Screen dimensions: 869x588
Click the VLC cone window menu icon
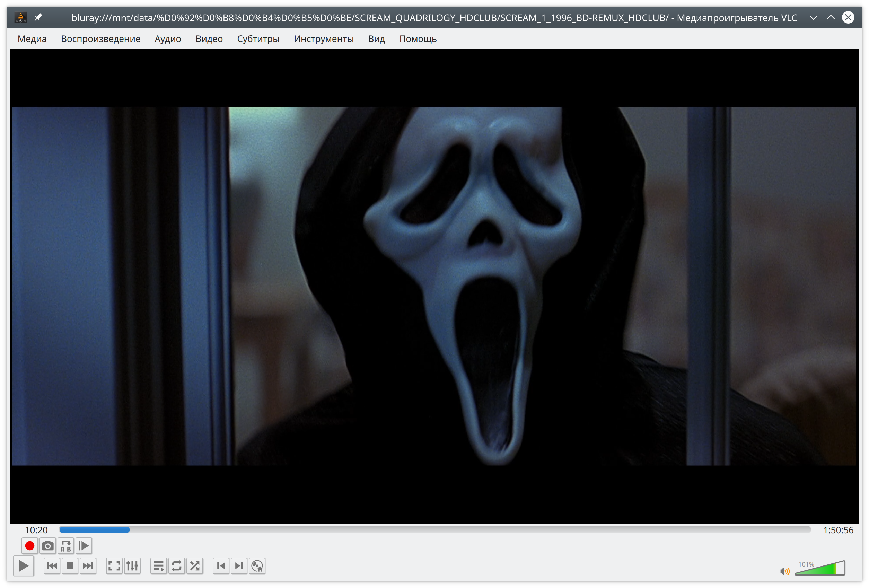pyautogui.click(x=20, y=18)
